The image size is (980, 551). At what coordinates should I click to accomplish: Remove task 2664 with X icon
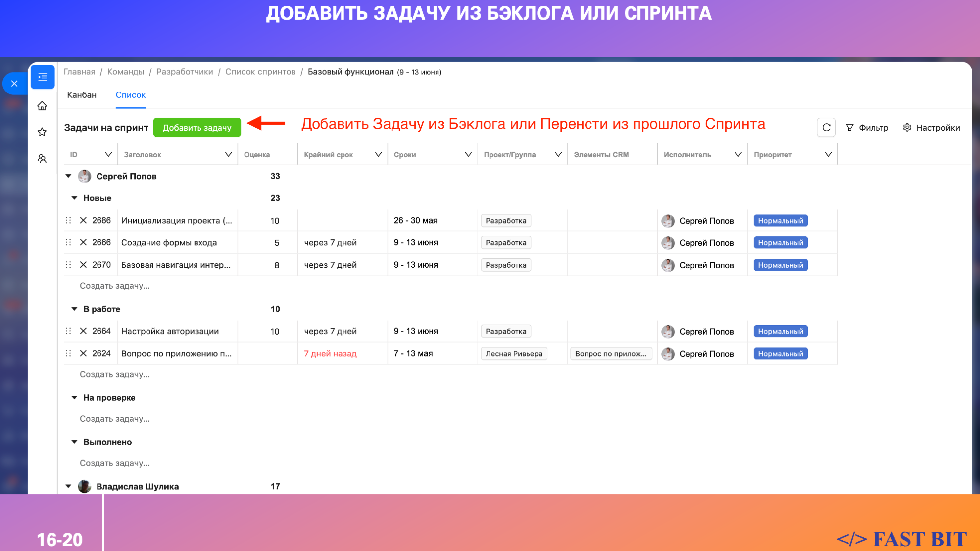[83, 331]
